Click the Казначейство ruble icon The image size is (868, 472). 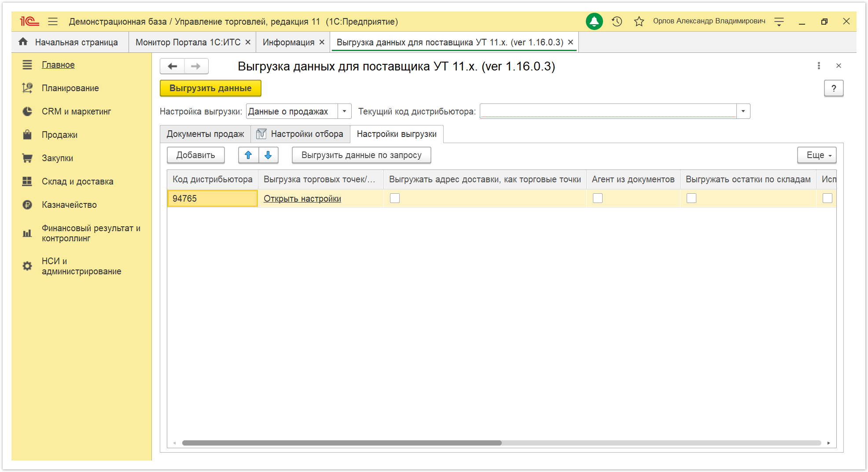pos(27,205)
